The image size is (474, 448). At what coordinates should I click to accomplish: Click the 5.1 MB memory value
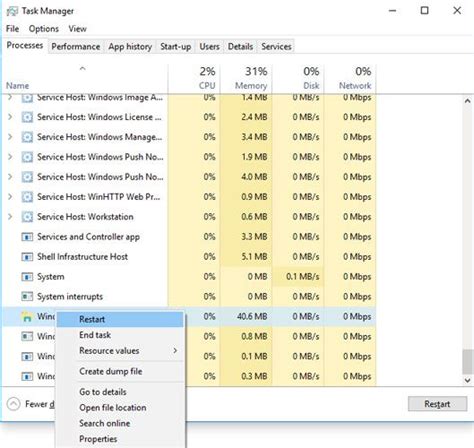click(254, 257)
